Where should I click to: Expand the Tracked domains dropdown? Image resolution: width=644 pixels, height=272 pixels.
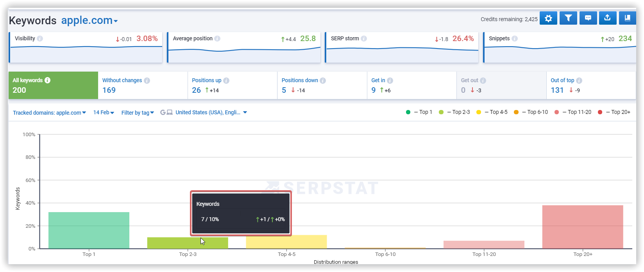coord(49,113)
